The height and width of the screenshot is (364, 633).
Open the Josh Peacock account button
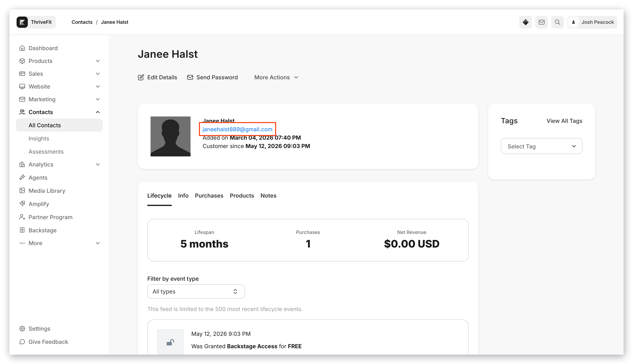tap(592, 22)
